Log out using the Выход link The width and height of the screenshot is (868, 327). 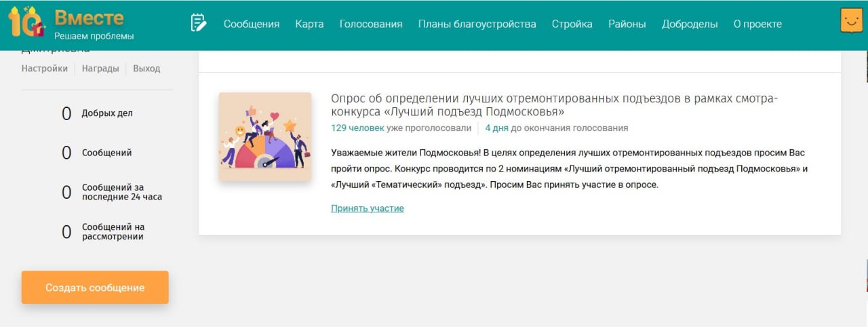point(146,69)
